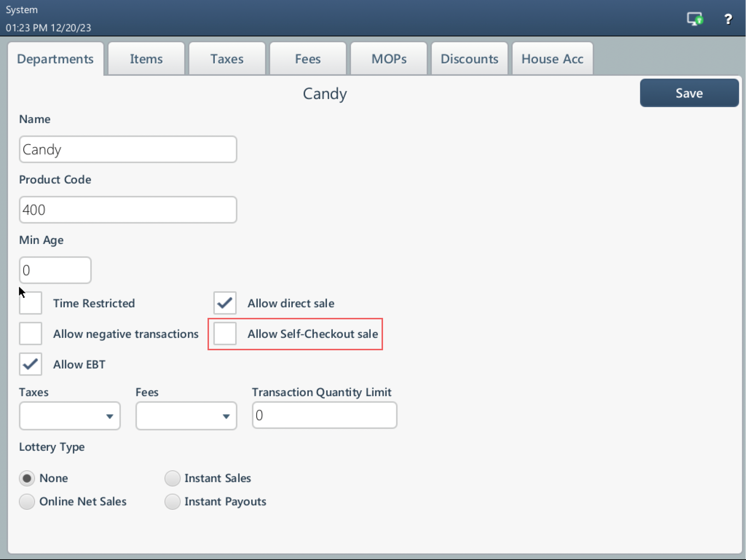Expand the Taxes dropdown

[70, 416]
